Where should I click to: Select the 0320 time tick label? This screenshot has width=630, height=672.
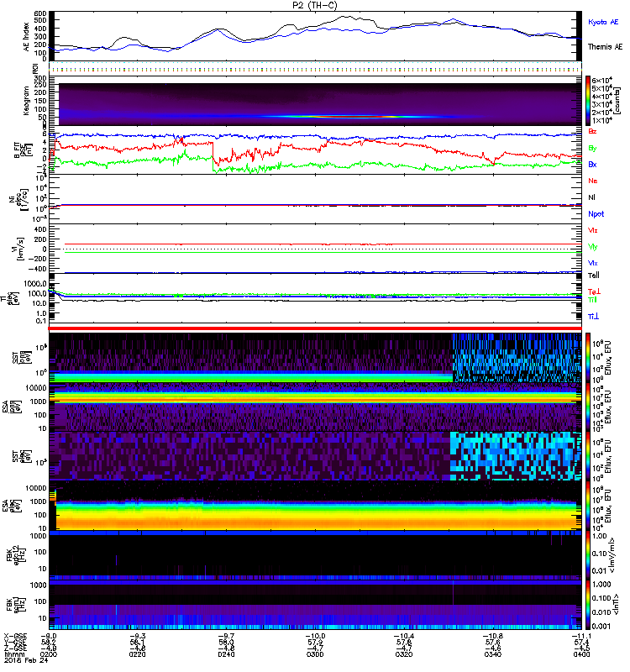[x=404, y=654]
